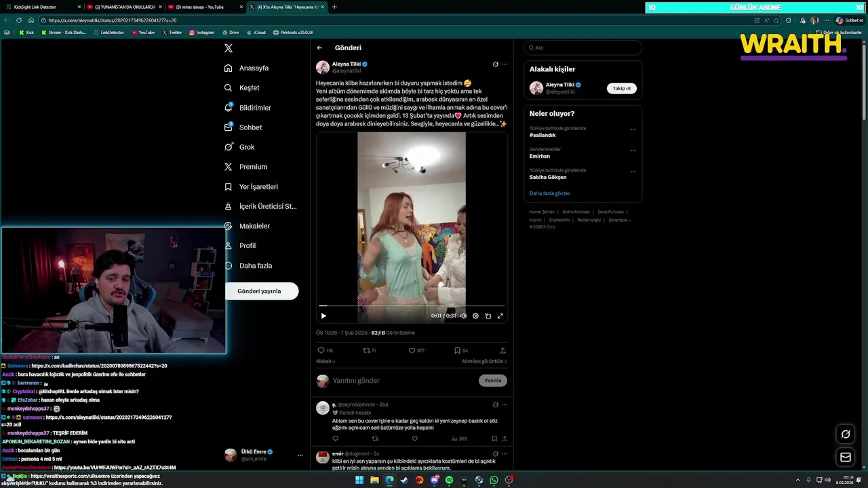Search X in the Ara field

pyautogui.click(x=583, y=47)
